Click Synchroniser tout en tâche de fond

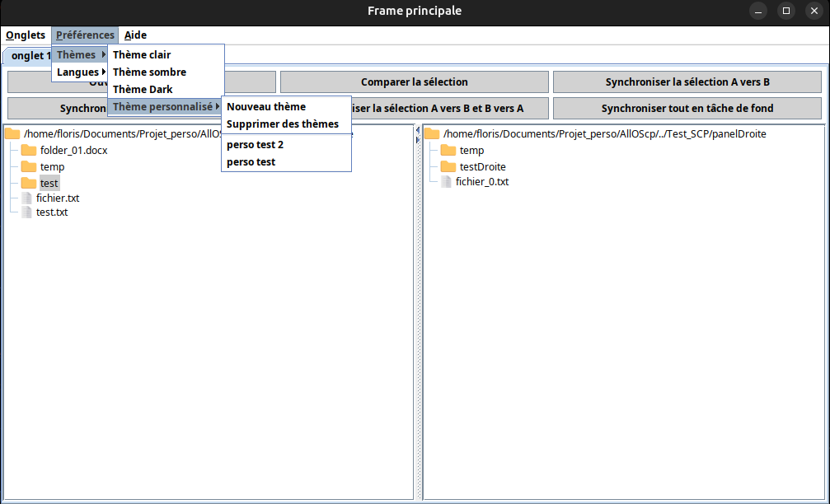[687, 109]
